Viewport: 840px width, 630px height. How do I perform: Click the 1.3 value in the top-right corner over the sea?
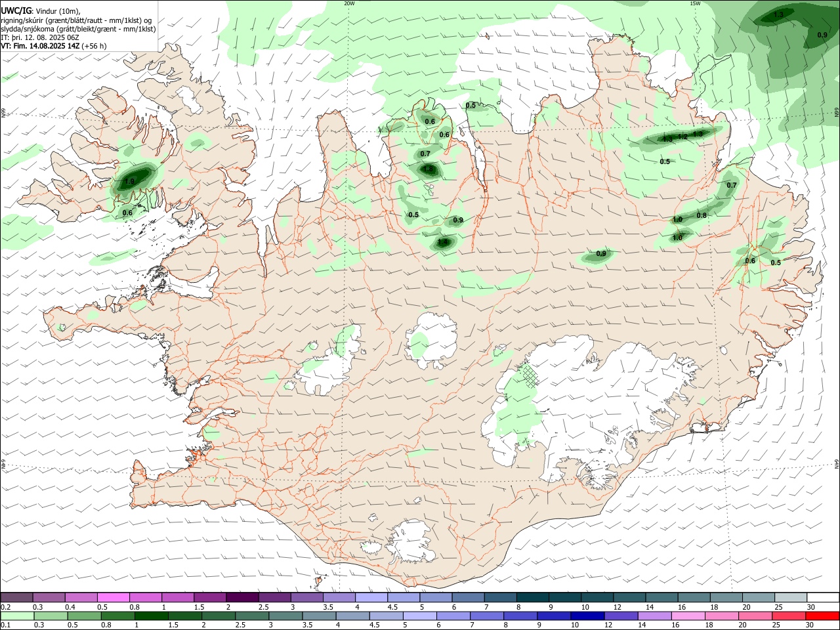pos(779,14)
